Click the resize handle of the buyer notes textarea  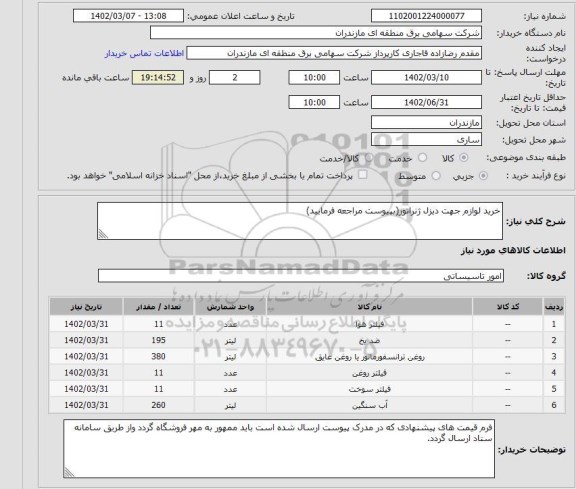[x=69, y=472]
